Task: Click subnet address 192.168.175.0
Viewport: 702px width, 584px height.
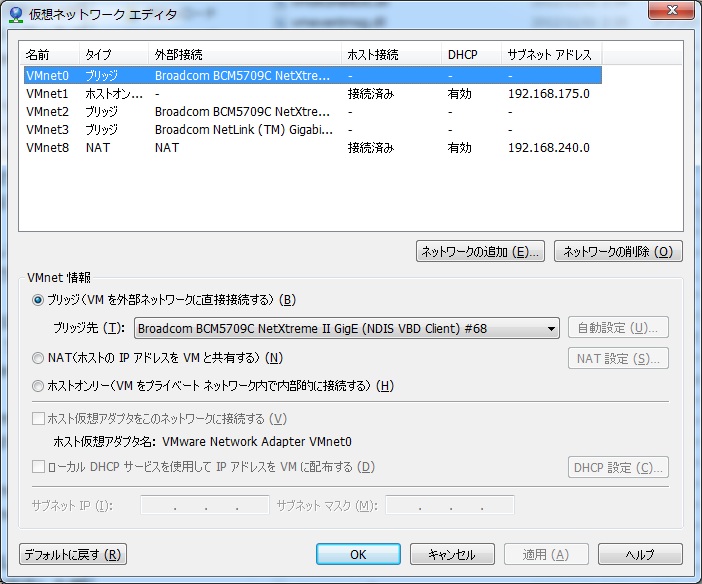Action: (x=548, y=94)
